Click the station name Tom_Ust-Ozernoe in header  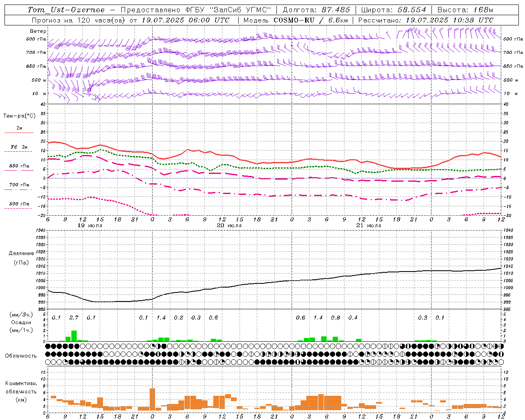(x=66, y=10)
